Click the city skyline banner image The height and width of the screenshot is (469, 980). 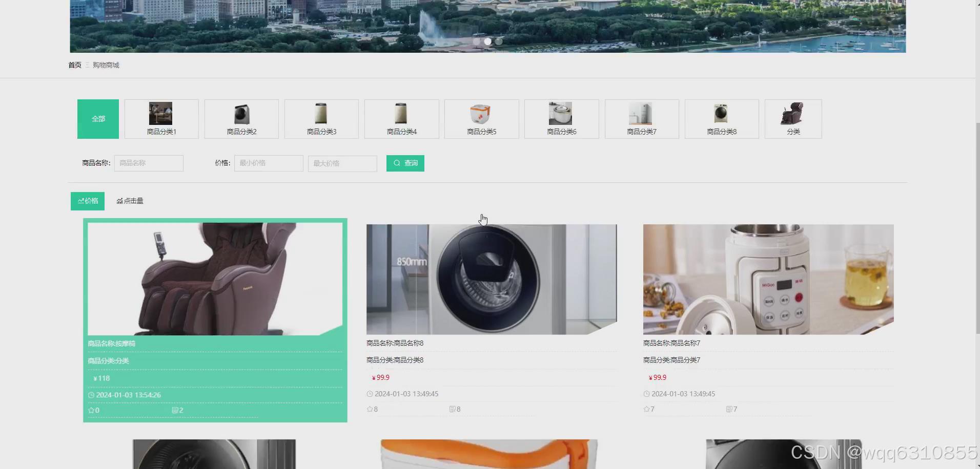488,26
